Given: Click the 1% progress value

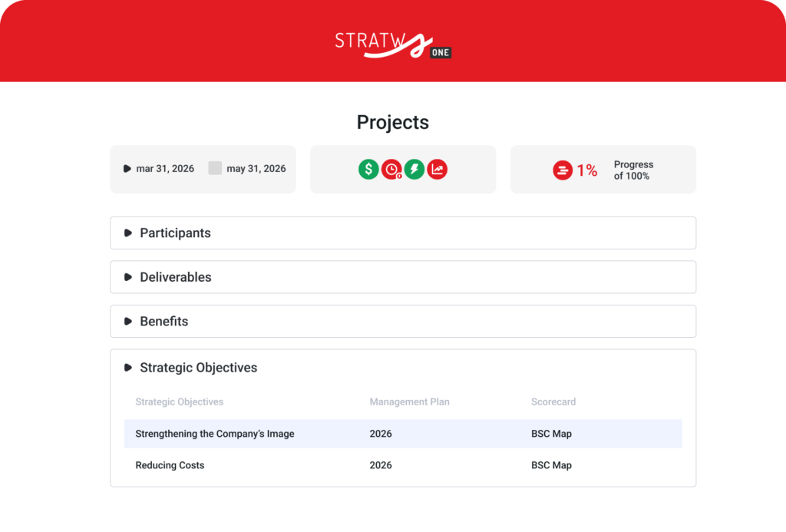Looking at the screenshot, I should pos(587,170).
